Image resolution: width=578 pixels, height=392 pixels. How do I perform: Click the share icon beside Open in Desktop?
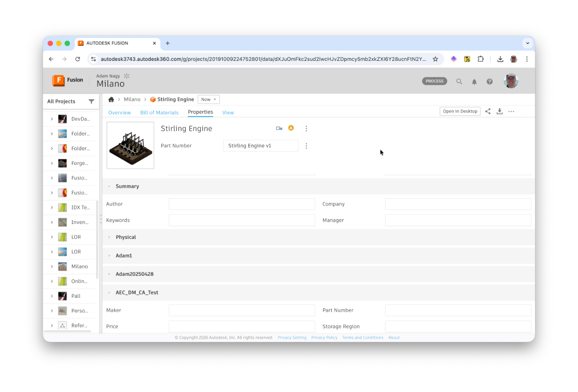click(x=488, y=112)
